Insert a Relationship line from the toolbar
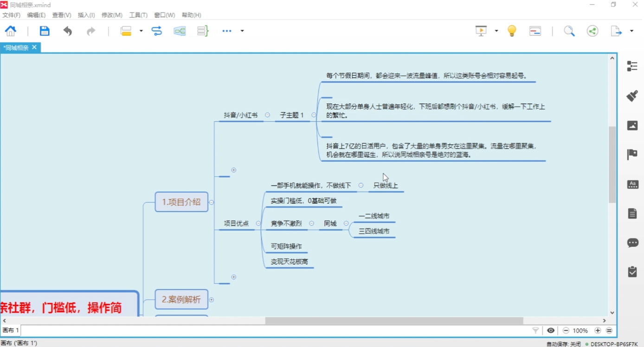 [157, 30]
